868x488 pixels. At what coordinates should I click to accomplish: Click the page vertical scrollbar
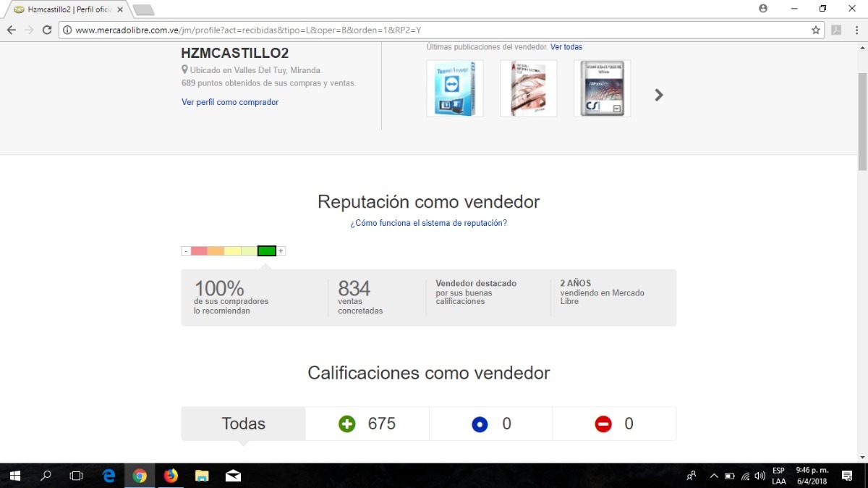pyautogui.click(x=862, y=123)
